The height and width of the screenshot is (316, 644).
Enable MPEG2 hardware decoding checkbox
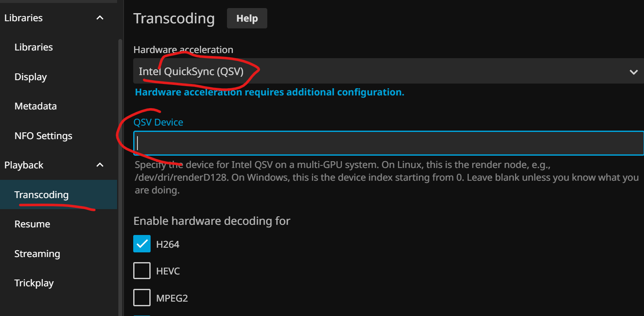142,297
